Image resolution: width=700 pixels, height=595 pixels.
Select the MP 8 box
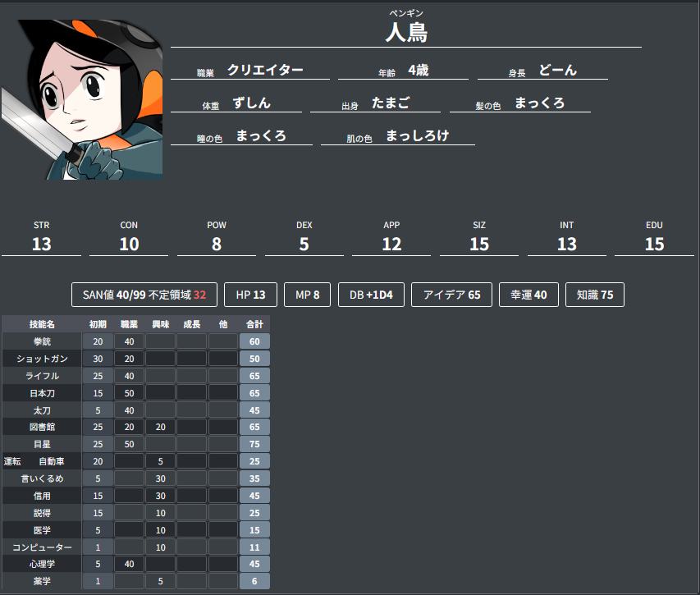tap(307, 295)
